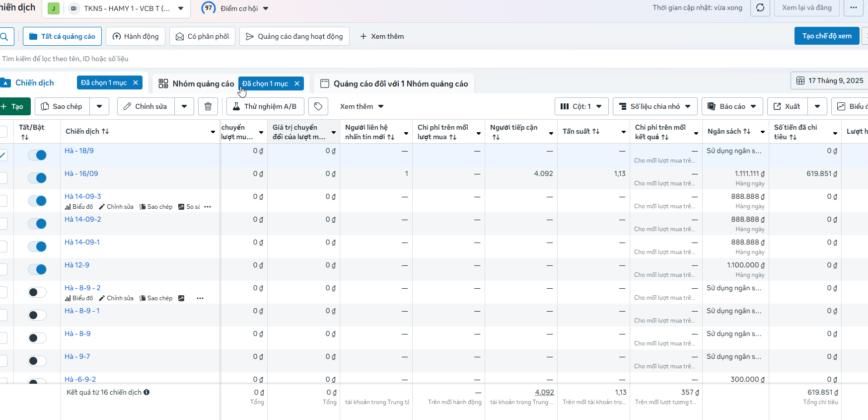The width and height of the screenshot is (868, 420).
Task: Open Chi phí trên mỗi kết quả column menu
Action: 696,133
